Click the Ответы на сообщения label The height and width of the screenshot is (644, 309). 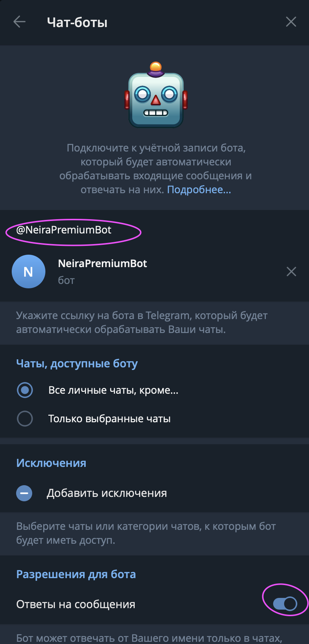(x=76, y=604)
